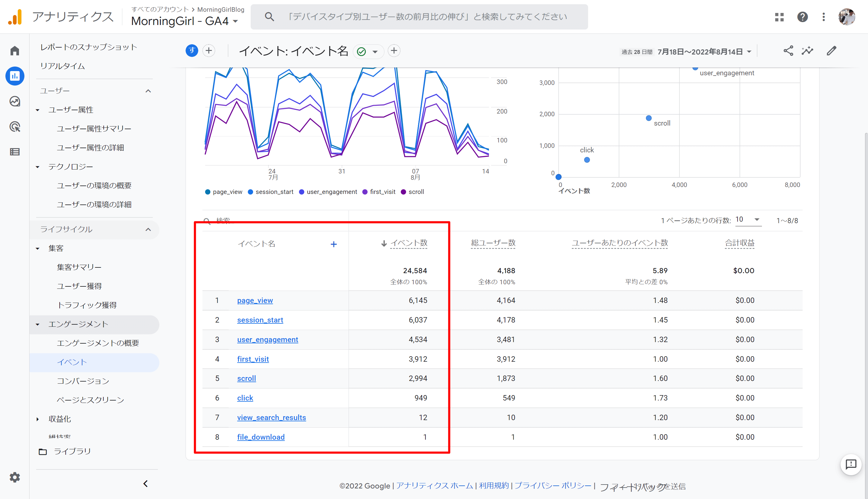The width and height of the screenshot is (868, 499).
Task: Select リアルタイム in sidebar menu
Action: (x=62, y=66)
